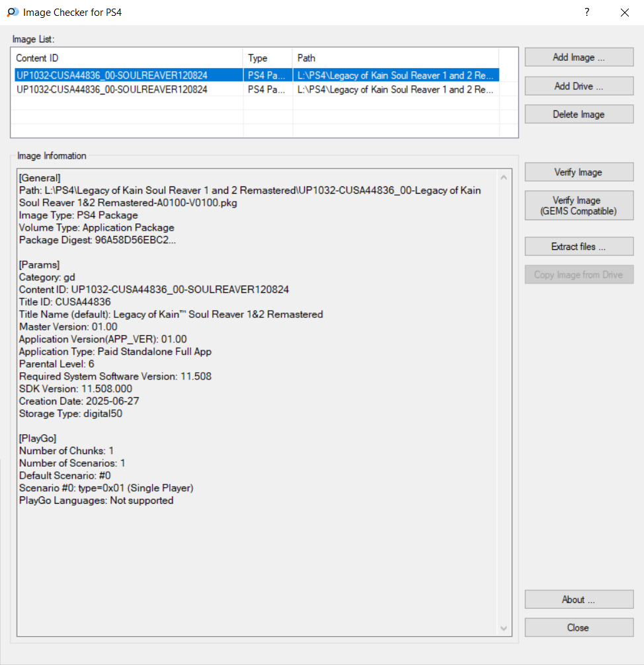Image resolution: width=644 pixels, height=665 pixels.
Task: Click the Storage Type: digital50 line
Action: point(71,414)
